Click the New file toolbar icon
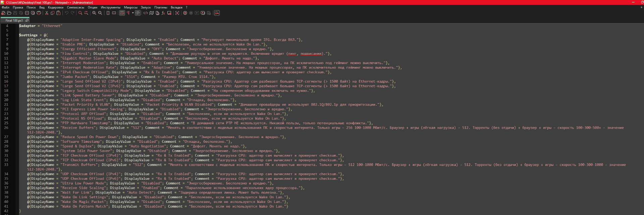Image resolution: width=644 pixels, height=215 pixels. click(x=3, y=13)
